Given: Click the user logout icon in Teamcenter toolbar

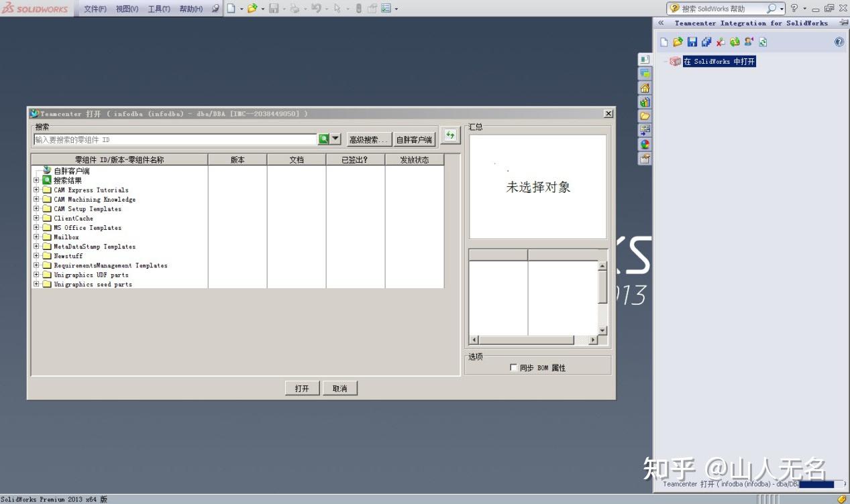Looking at the screenshot, I should pyautogui.click(x=749, y=42).
